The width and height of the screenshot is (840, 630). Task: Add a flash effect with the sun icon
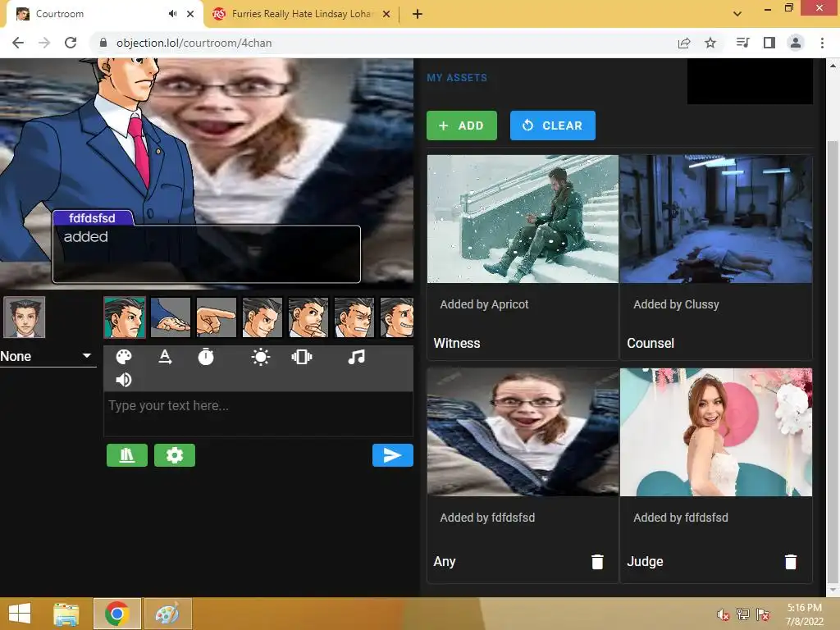260,357
